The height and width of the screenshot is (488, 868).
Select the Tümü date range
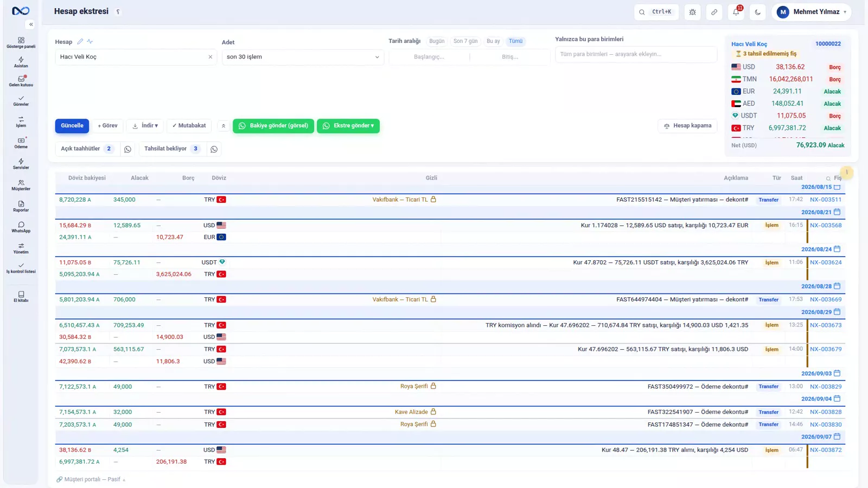(x=515, y=41)
